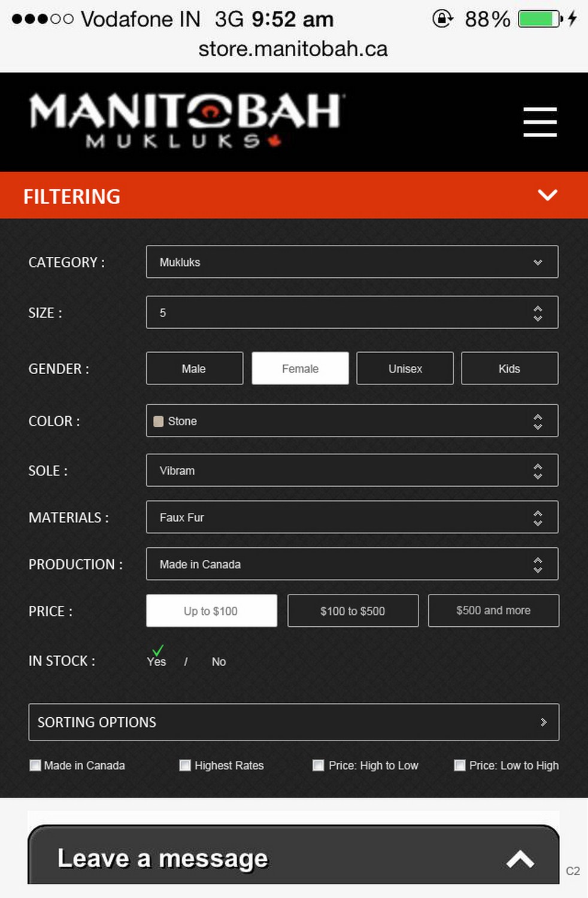Viewport: 588px width, 898px height.
Task: Check the Highest Rates sorting option
Action: pos(185,765)
